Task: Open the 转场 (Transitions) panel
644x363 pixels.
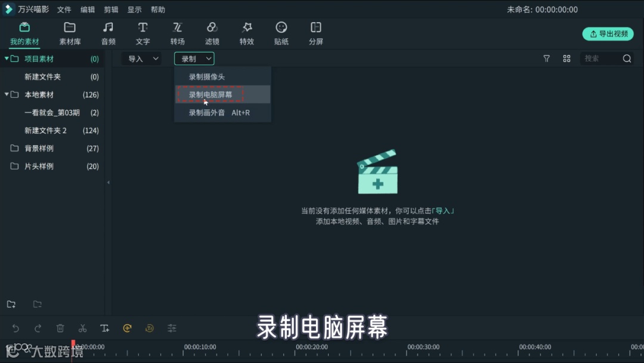Action: (x=177, y=33)
